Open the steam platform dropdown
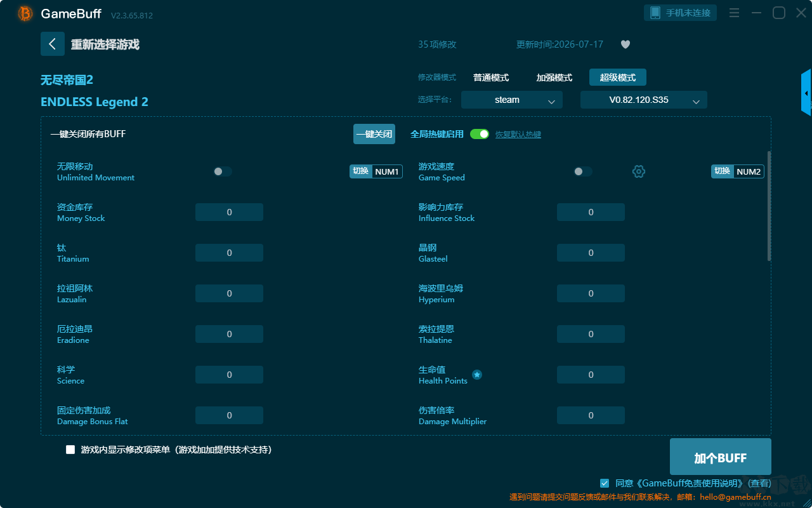The image size is (812, 508). 512,100
